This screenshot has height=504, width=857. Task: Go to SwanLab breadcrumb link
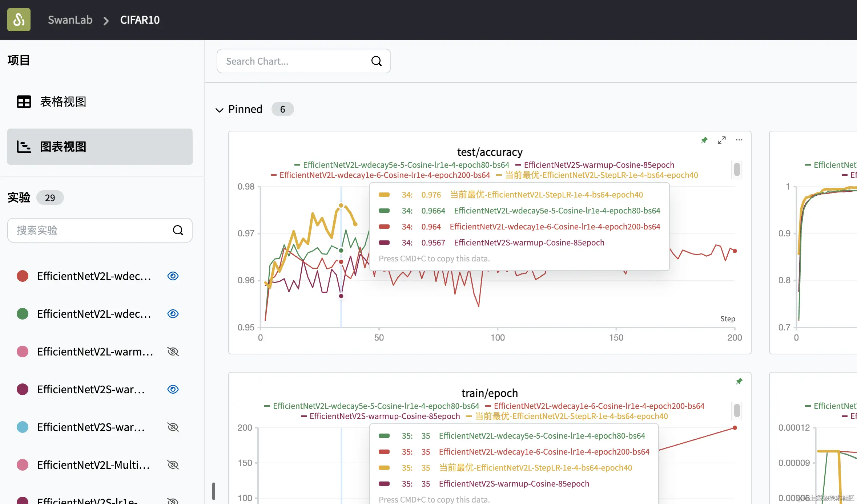tap(70, 20)
